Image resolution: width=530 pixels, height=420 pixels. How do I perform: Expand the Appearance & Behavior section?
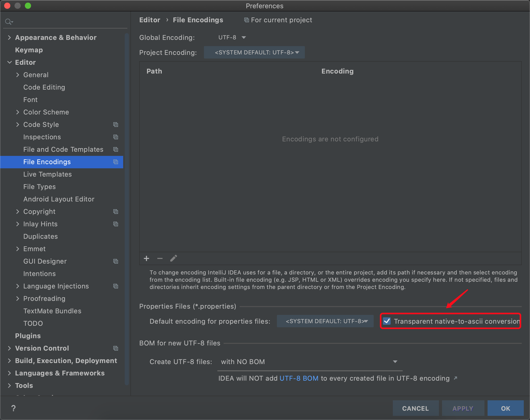pos(10,38)
